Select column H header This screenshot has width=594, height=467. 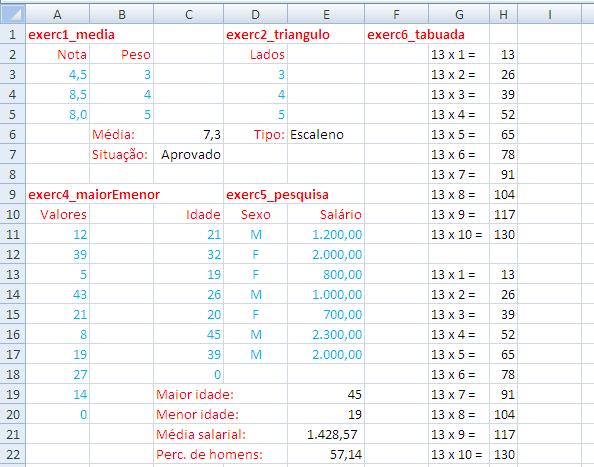503,14
